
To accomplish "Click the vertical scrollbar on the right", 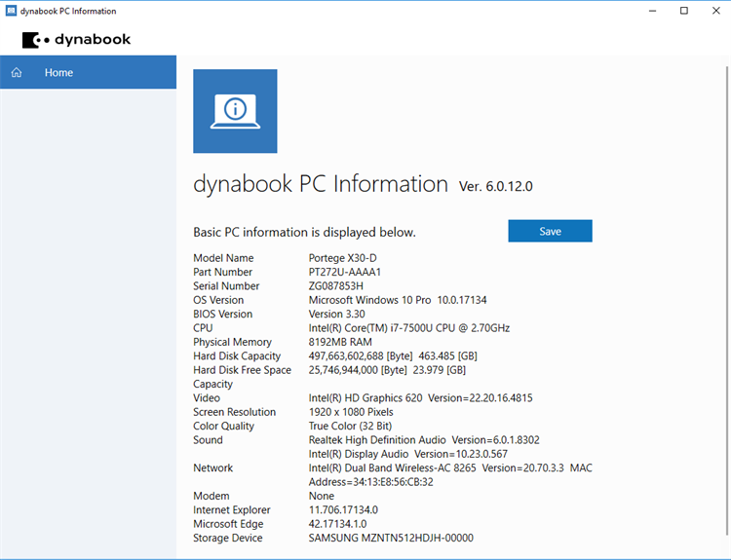I will tap(726, 292).
